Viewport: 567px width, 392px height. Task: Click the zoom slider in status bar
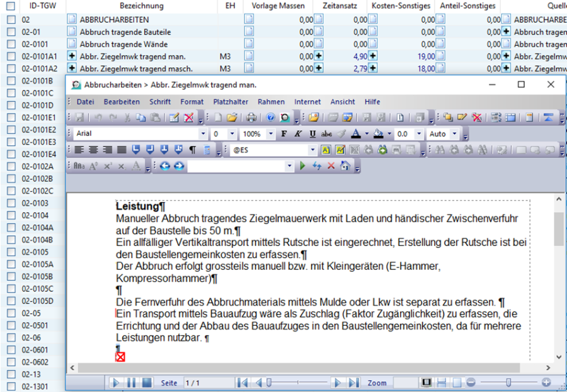(508, 383)
